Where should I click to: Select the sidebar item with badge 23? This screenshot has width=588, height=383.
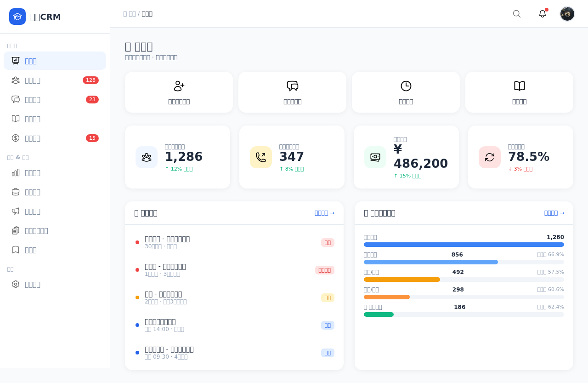pyautogui.click(x=55, y=99)
